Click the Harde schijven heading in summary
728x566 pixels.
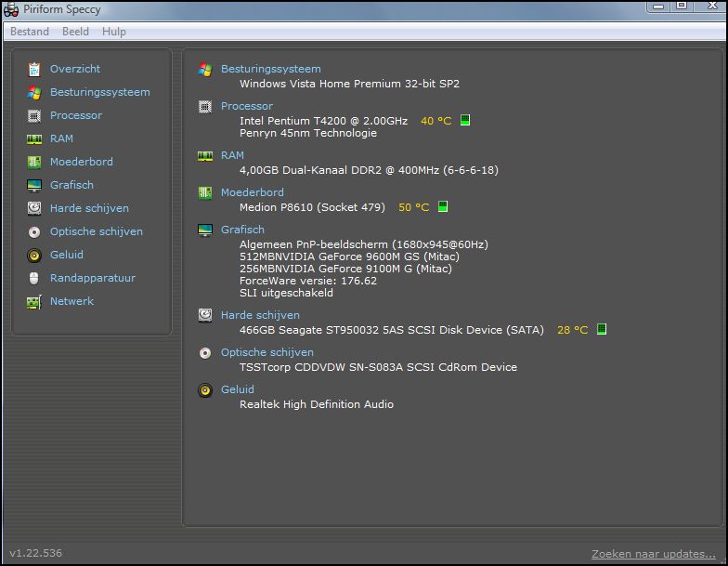coord(260,315)
